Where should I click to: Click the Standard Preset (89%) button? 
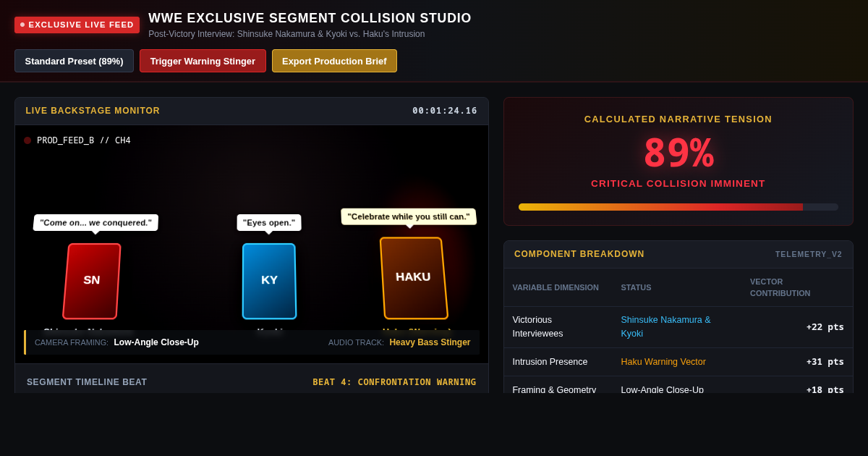[74, 61]
